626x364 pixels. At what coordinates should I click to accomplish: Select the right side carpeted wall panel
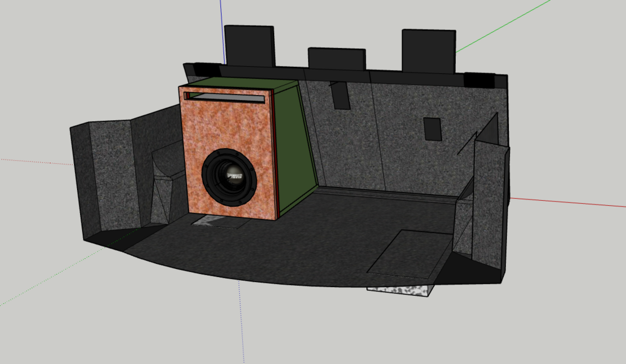coord(488,203)
